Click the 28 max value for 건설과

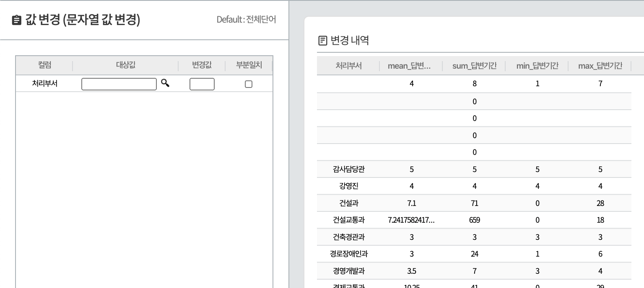[x=600, y=203]
